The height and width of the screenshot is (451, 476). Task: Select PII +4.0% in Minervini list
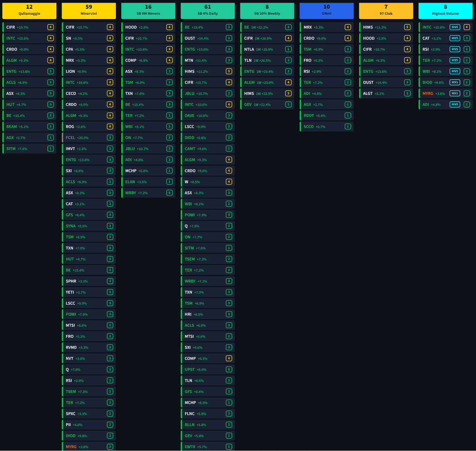pos(89,424)
